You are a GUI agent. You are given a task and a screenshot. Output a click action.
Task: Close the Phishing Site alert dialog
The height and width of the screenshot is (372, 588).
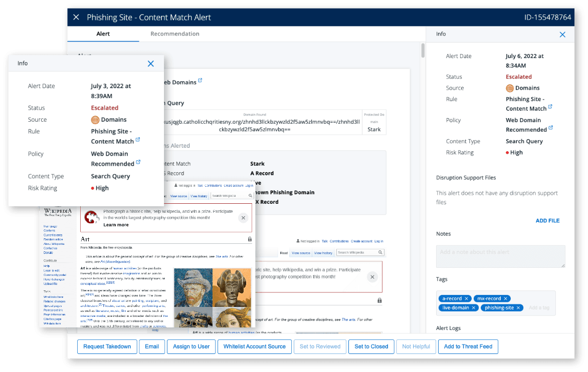click(x=76, y=17)
